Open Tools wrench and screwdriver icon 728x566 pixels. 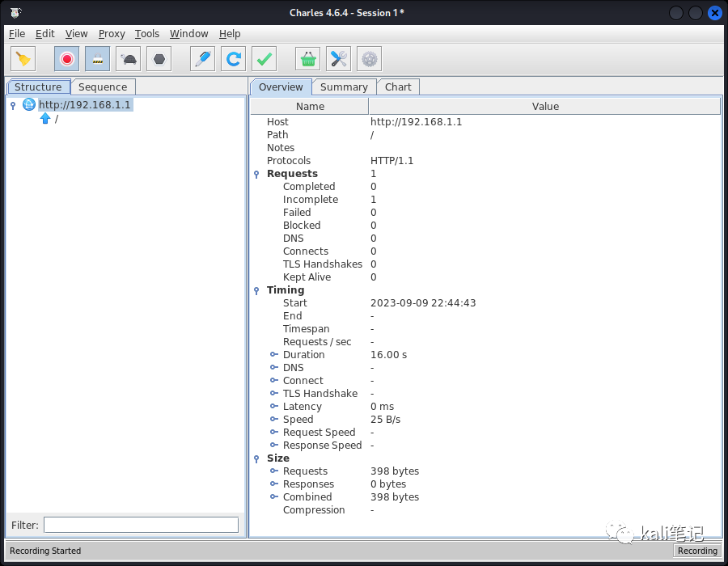[338, 59]
